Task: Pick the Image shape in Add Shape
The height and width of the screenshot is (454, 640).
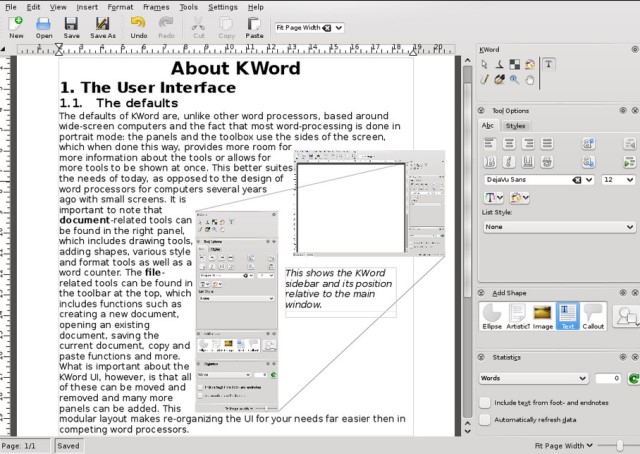Action: (542, 316)
